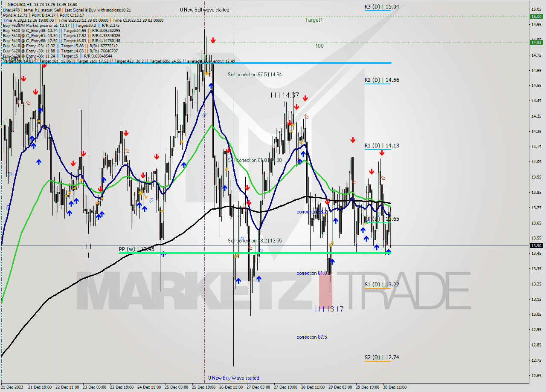Screen dimensions: 546x392
Task: Click the 'Buy %20 @ Entry -88: 11.24' line
Action: coord(58,56)
